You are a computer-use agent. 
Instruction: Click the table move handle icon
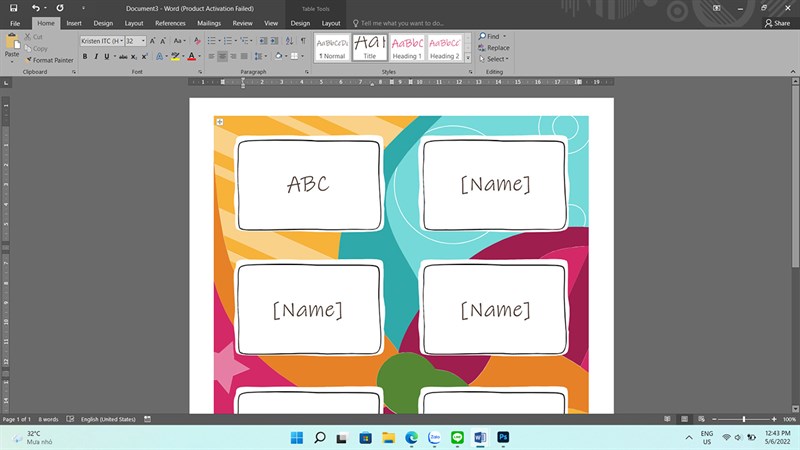click(219, 122)
